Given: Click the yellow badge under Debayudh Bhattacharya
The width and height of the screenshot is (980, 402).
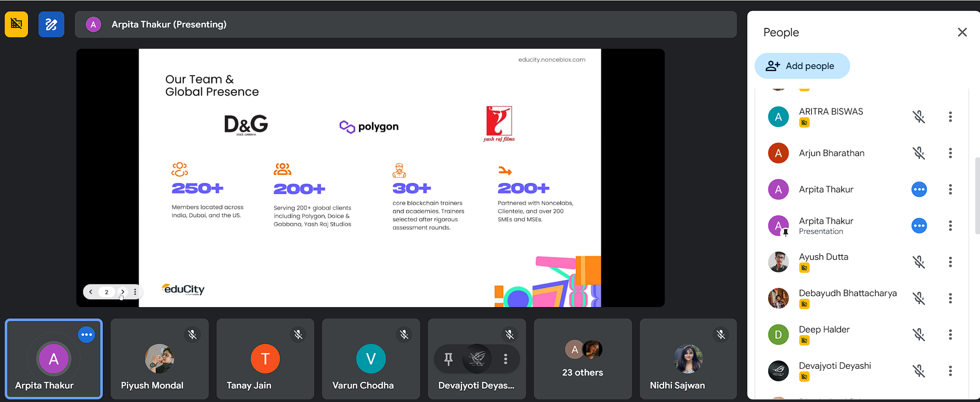Looking at the screenshot, I should tap(804, 304).
